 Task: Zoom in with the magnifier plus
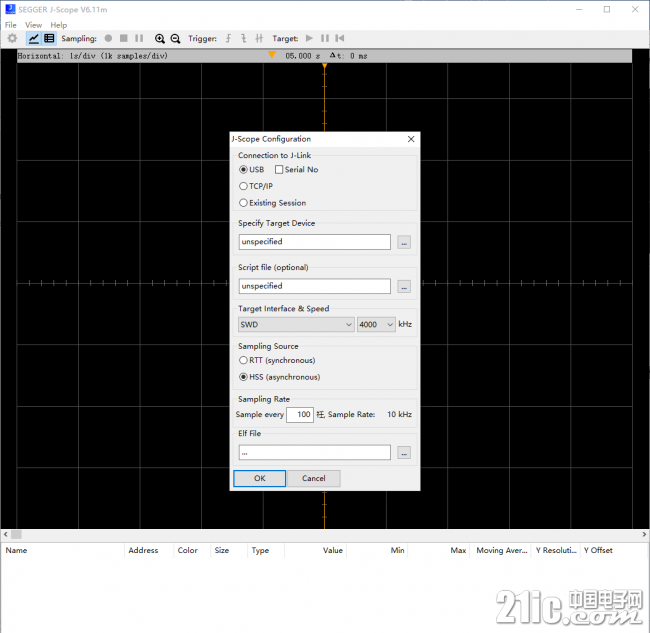pos(160,39)
